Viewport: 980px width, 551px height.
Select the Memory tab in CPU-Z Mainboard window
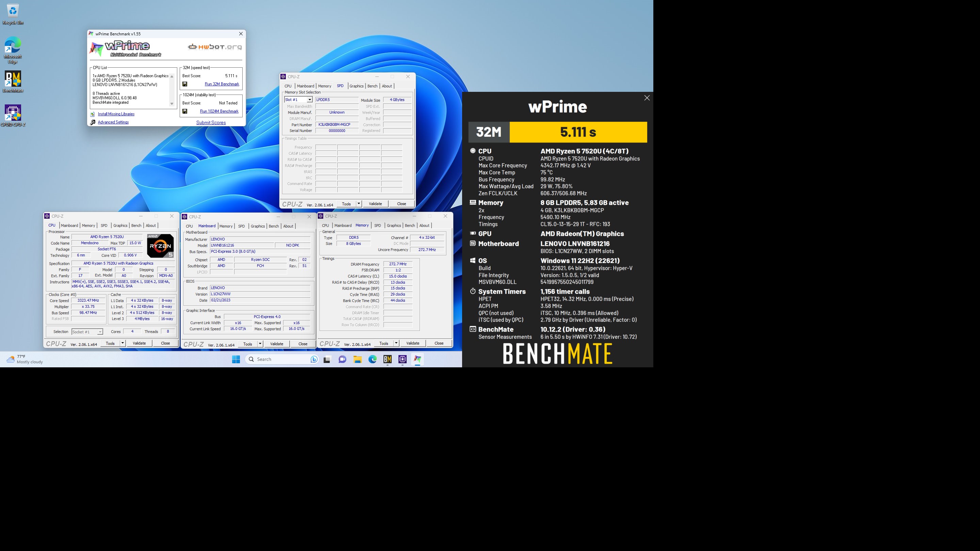[x=226, y=226]
